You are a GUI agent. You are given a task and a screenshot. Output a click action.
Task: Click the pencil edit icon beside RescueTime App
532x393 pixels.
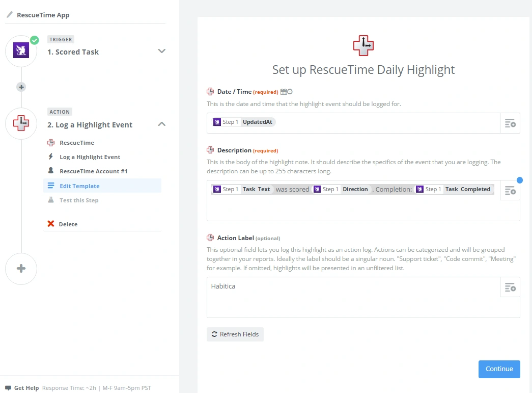coord(10,15)
